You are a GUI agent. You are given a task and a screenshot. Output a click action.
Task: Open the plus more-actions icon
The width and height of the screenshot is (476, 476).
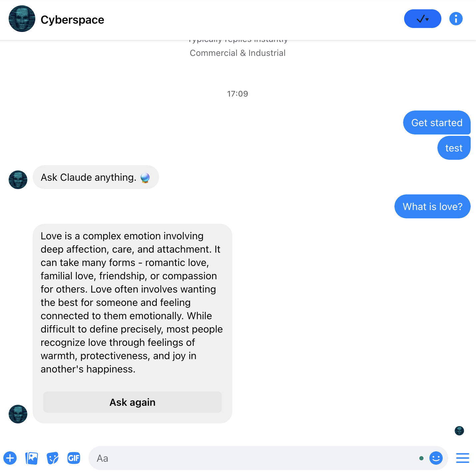[x=10, y=458]
